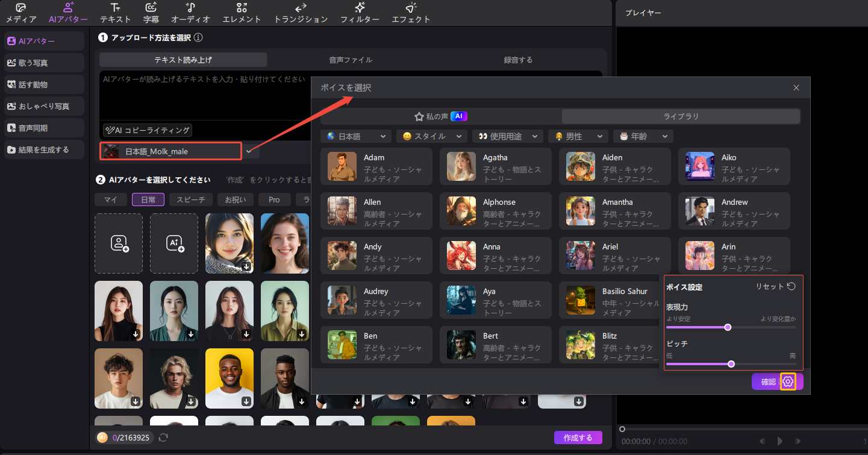
Task: Open 話す動物 in the sidebar
Action: 44,84
